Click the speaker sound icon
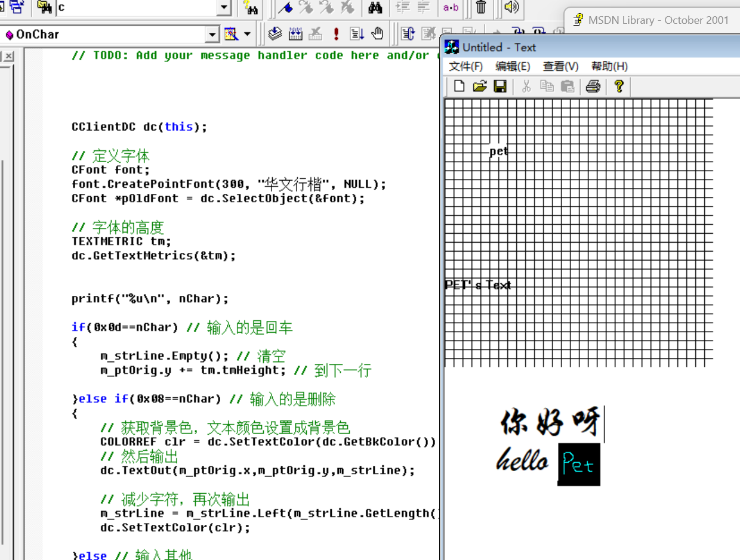The width and height of the screenshot is (740, 560). point(511,8)
